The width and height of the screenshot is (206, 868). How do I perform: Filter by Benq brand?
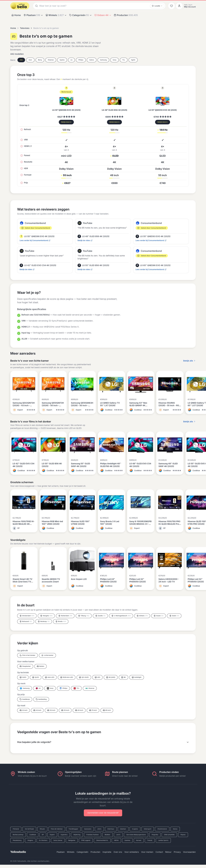pos(40,60)
